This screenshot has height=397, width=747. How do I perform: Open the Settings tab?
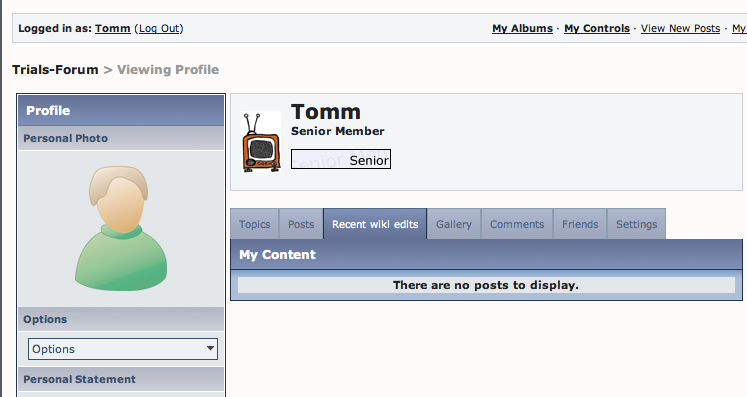pyautogui.click(x=636, y=224)
